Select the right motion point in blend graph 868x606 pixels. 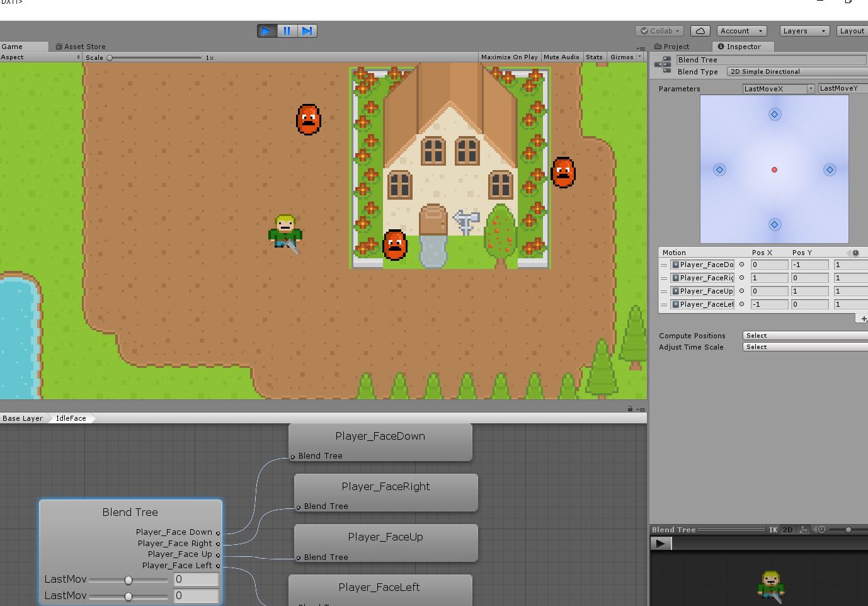[x=830, y=169]
